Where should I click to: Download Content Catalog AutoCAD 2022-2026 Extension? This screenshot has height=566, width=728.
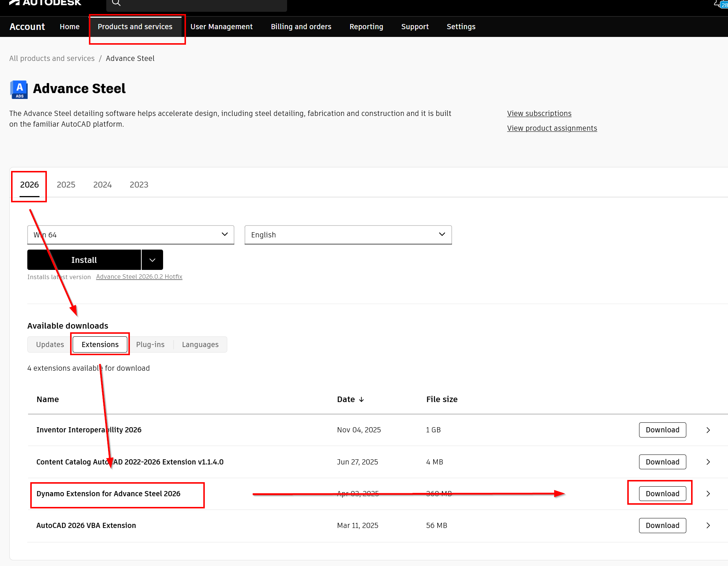click(663, 462)
